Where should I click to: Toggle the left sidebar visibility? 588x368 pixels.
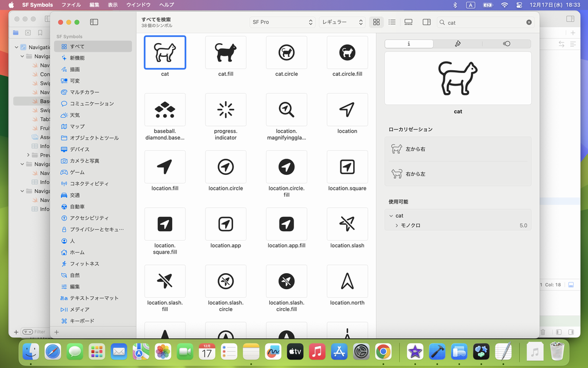(94, 22)
